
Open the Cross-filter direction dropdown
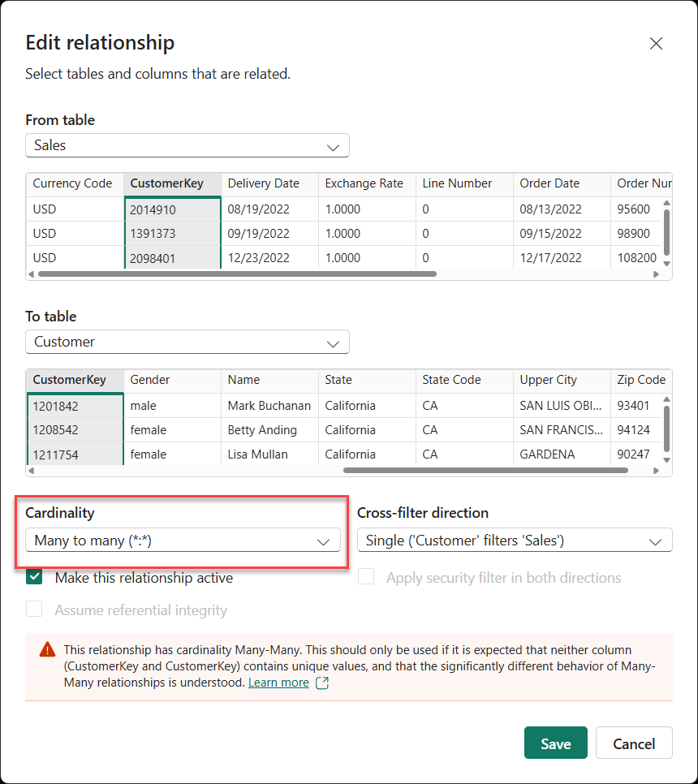tap(514, 541)
